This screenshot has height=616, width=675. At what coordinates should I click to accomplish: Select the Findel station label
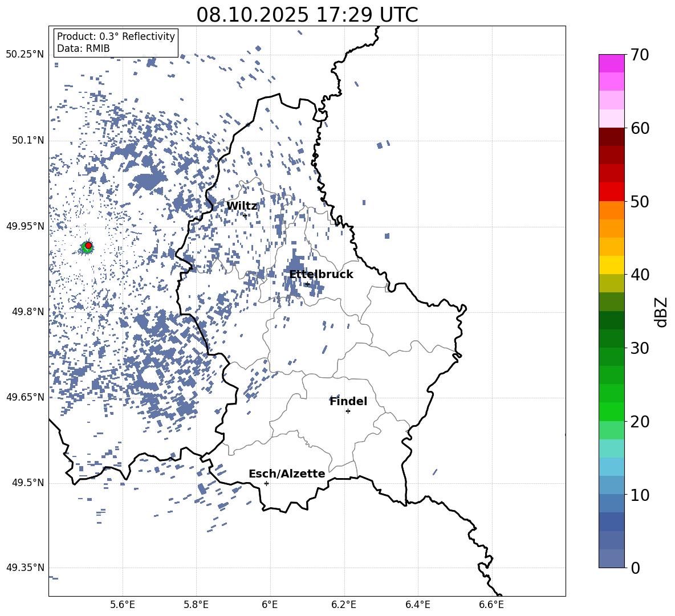pos(348,401)
